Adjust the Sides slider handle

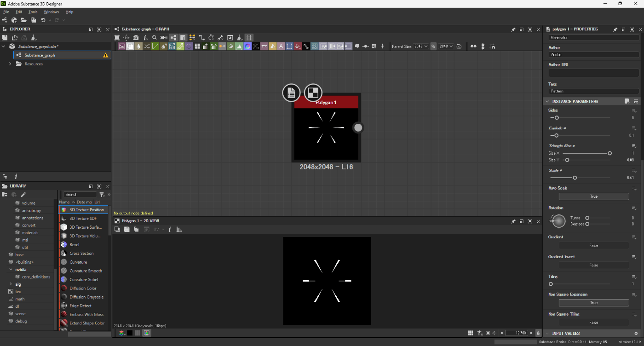[557, 118]
